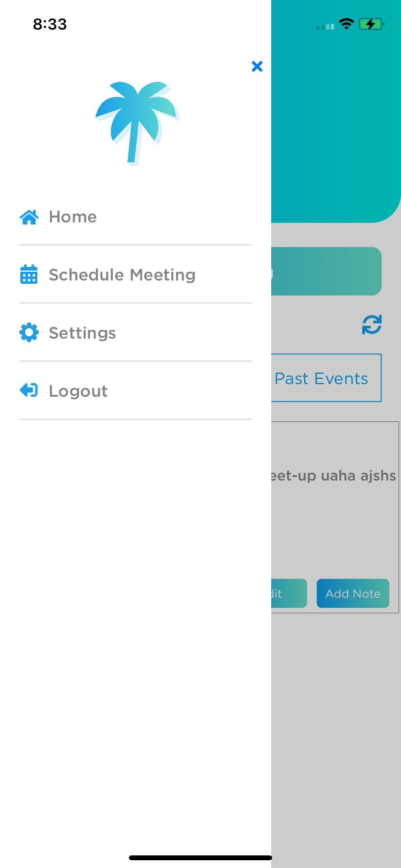This screenshot has height=868, width=401.
Task: Click the gear icon beside Settings
Action: point(29,332)
